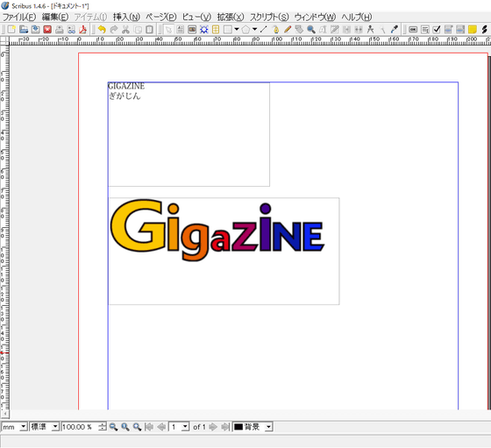Select the line drawing tool

click(264, 30)
